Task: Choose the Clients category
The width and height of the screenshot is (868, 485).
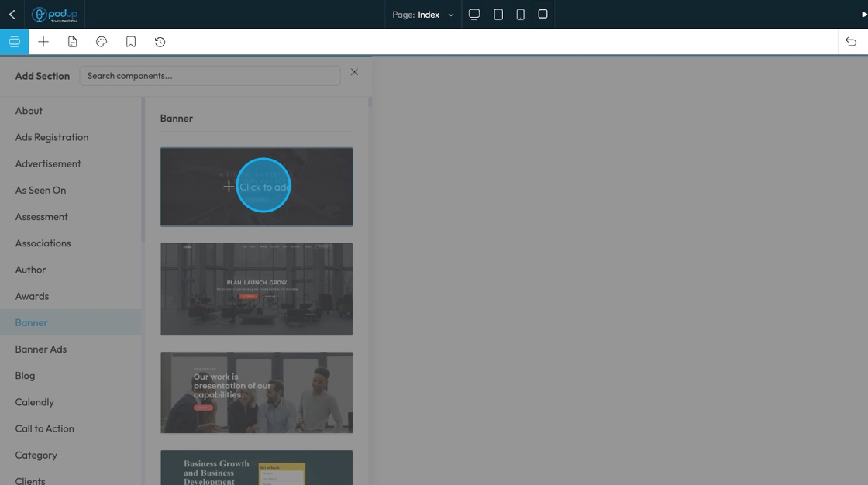Action: pos(30,480)
